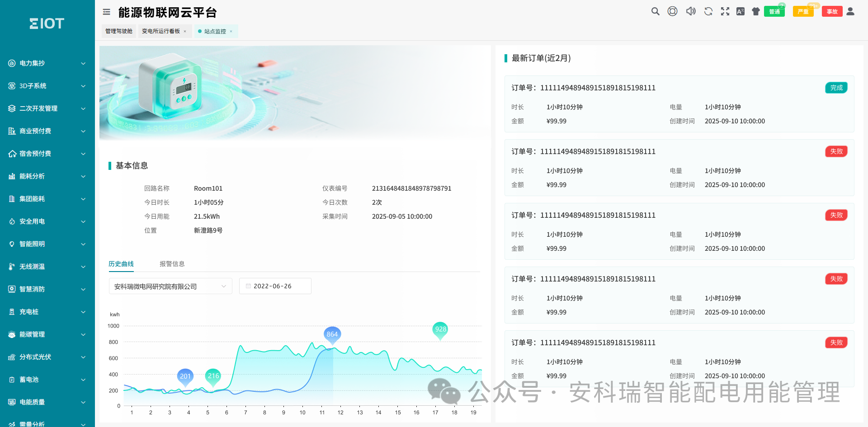Refresh the page with the sync icon
868x427 pixels.
[708, 11]
